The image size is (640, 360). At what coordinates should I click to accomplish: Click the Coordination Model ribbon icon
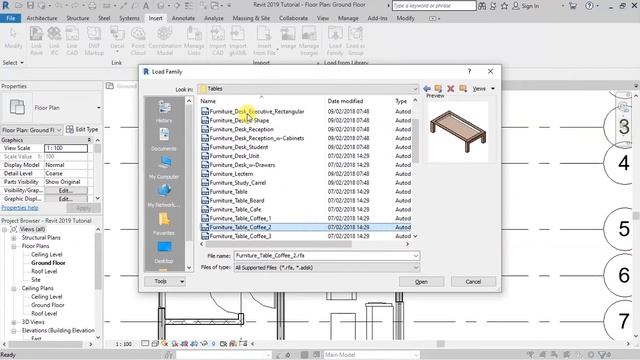click(x=164, y=40)
